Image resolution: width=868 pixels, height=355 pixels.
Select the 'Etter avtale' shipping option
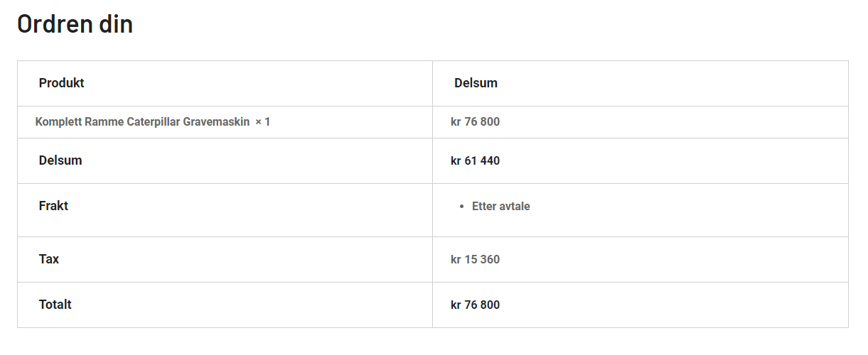501,207
